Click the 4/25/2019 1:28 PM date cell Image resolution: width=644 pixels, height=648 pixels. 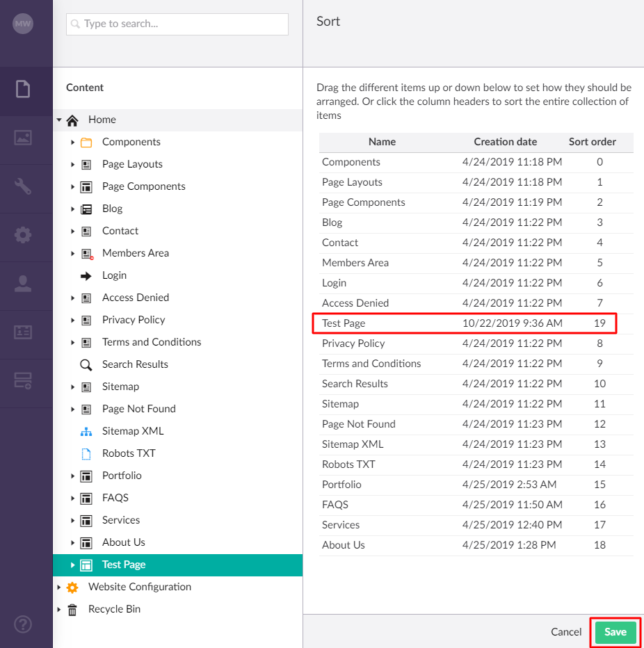click(509, 545)
